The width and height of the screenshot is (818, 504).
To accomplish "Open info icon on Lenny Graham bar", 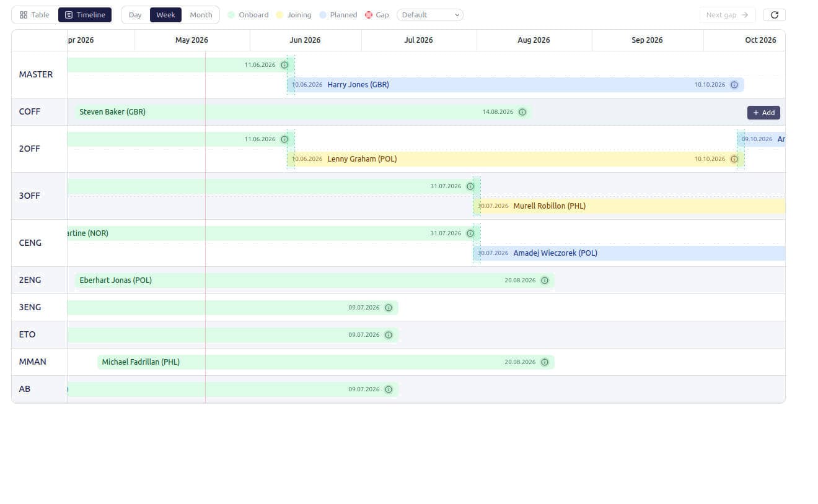I will (x=734, y=159).
